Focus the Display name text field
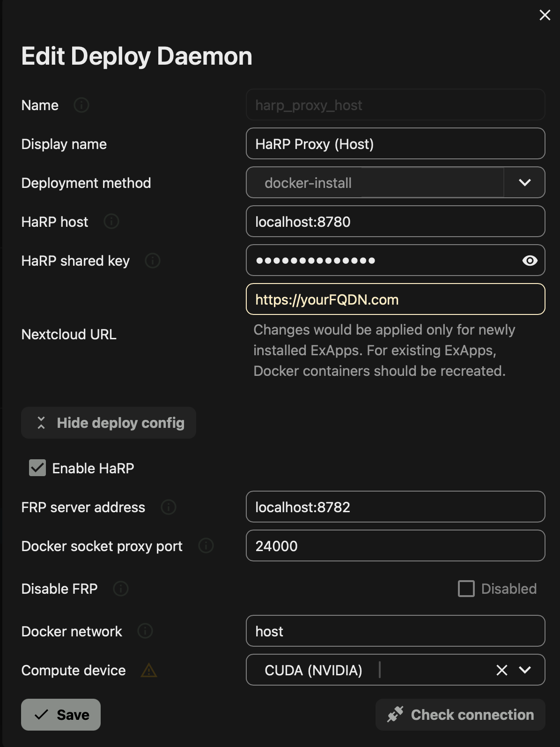Image resolution: width=560 pixels, height=747 pixels. pyautogui.click(x=395, y=144)
